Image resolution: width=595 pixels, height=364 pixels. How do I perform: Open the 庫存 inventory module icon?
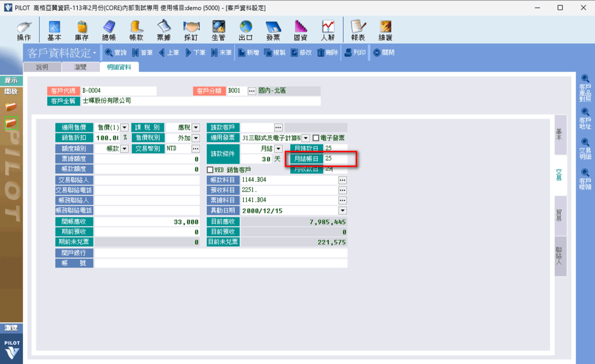click(x=82, y=30)
